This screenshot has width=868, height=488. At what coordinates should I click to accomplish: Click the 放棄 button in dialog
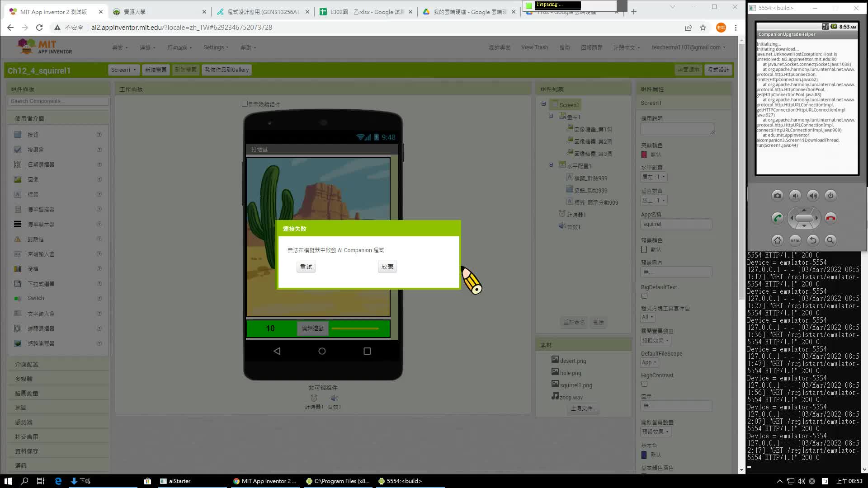387,267
